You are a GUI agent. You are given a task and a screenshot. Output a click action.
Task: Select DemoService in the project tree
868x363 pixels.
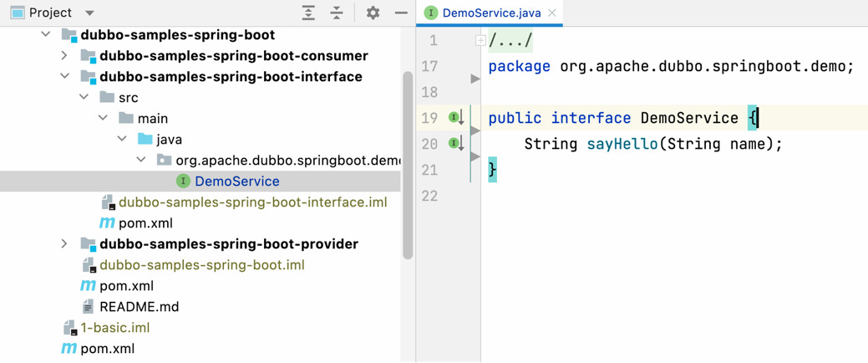[x=236, y=181]
